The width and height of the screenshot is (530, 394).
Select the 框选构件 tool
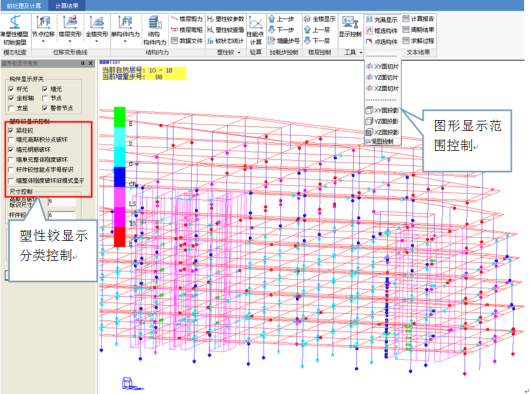(382, 31)
